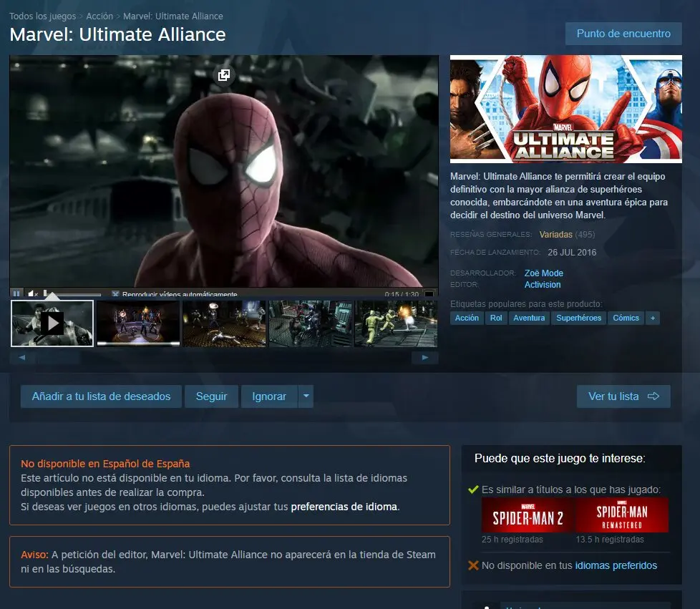Open the third screenshot thumbnail
The width and height of the screenshot is (700, 609).
tap(224, 323)
